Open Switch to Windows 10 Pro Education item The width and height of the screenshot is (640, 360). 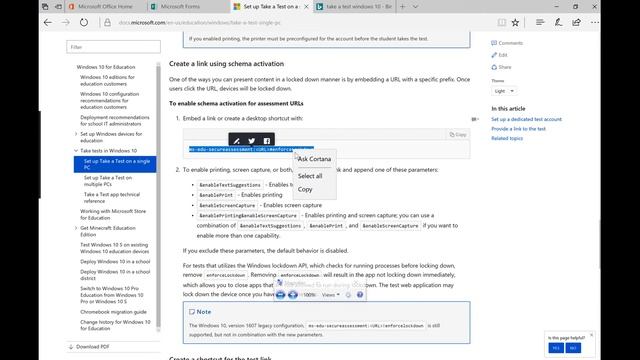[112, 295]
